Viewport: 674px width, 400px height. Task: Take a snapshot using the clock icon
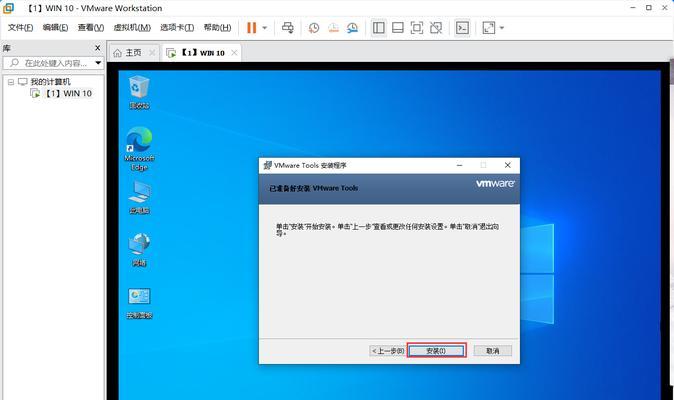314,28
